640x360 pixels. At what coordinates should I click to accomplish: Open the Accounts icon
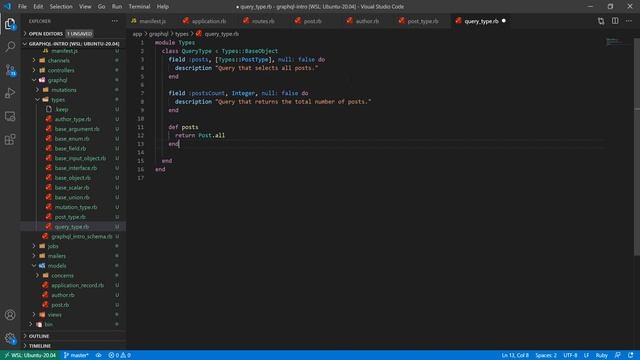pyautogui.click(x=10, y=315)
